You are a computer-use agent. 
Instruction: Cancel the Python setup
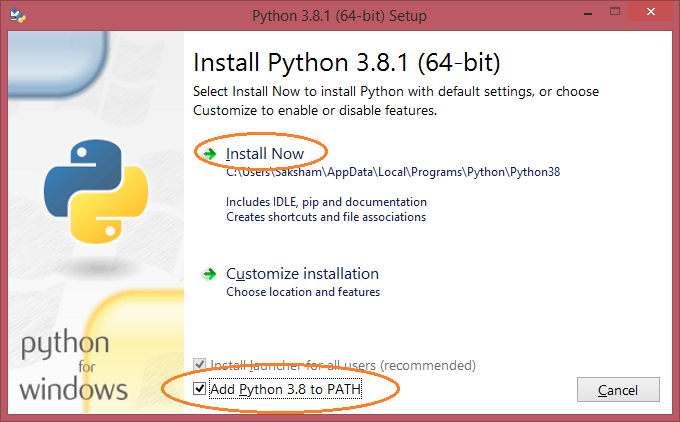click(618, 390)
